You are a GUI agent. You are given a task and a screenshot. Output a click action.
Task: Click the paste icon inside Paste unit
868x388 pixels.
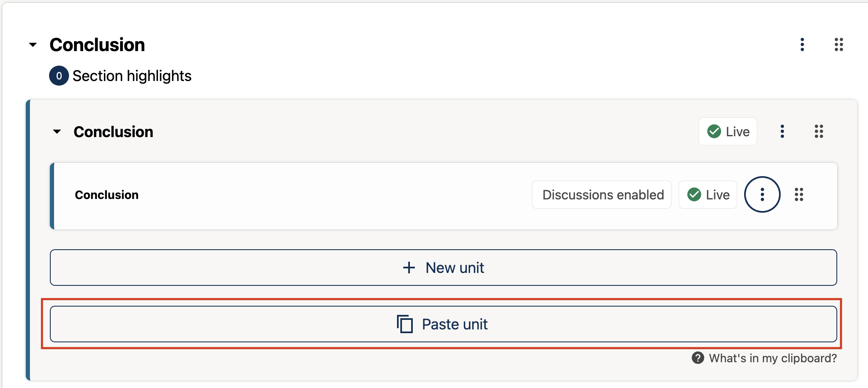pyautogui.click(x=404, y=324)
